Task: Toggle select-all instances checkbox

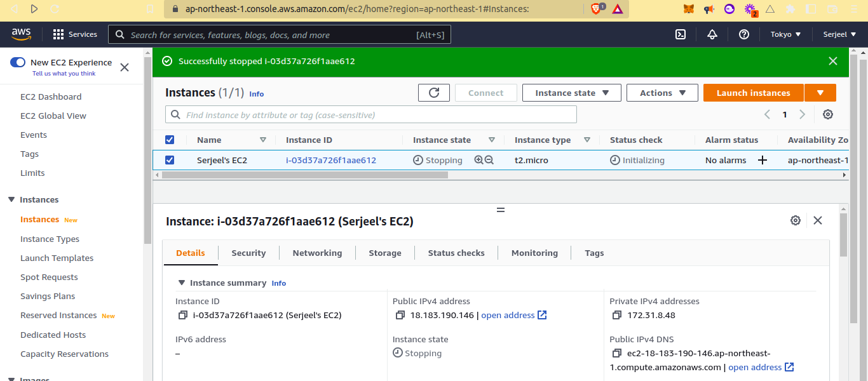Action: click(x=170, y=140)
